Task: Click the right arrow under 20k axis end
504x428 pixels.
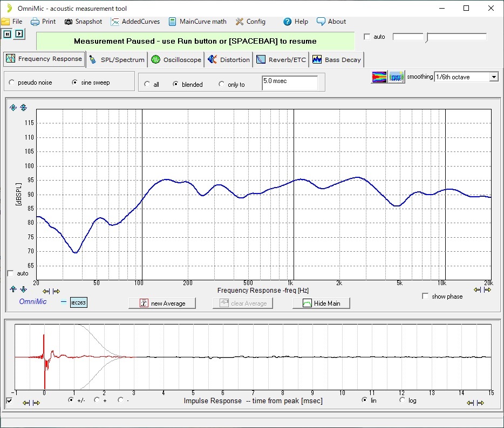Action: click(488, 289)
